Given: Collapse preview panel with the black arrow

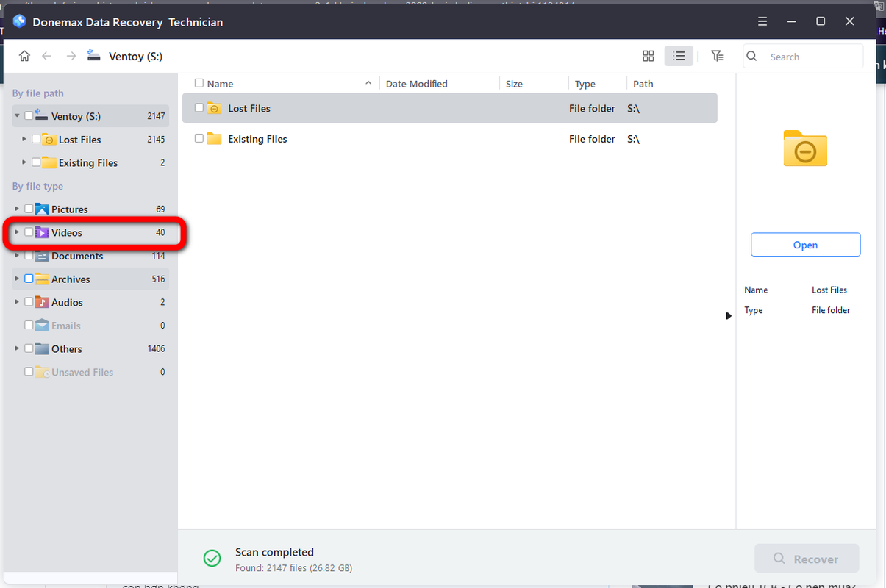Looking at the screenshot, I should pyautogui.click(x=729, y=315).
